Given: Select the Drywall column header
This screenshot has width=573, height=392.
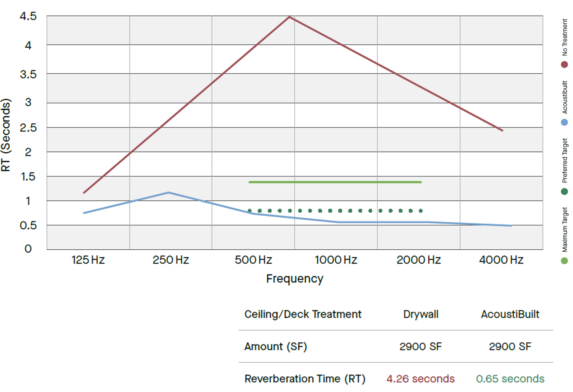Looking at the screenshot, I should (x=421, y=314).
